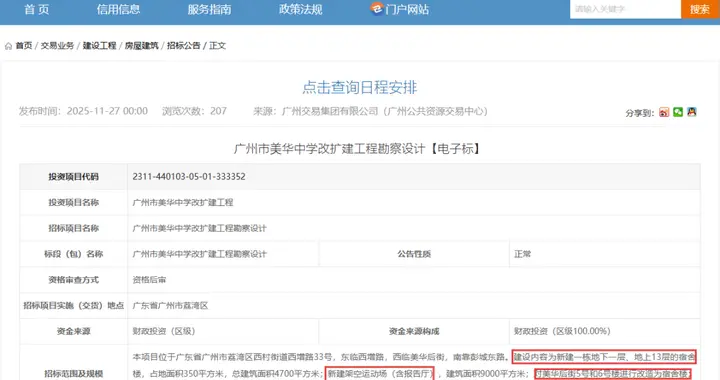Open the 门户网站 navigation link
This screenshot has width=720, height=380.
[x=407, y=9]
